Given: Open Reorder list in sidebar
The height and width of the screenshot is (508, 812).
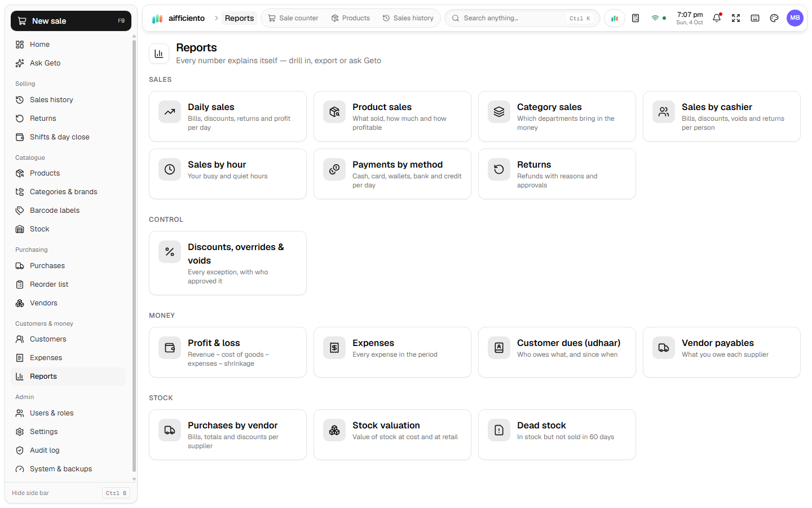Looking at the screenshot, I should click(68, 284).
